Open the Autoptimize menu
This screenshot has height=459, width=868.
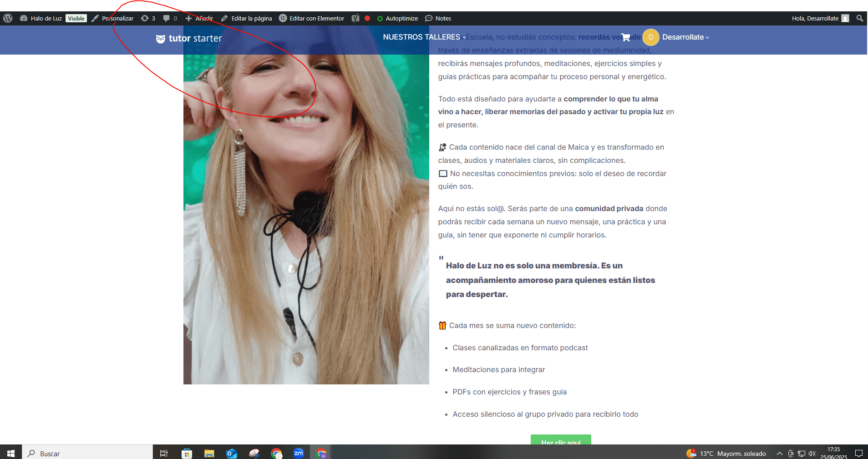point(398,18)
